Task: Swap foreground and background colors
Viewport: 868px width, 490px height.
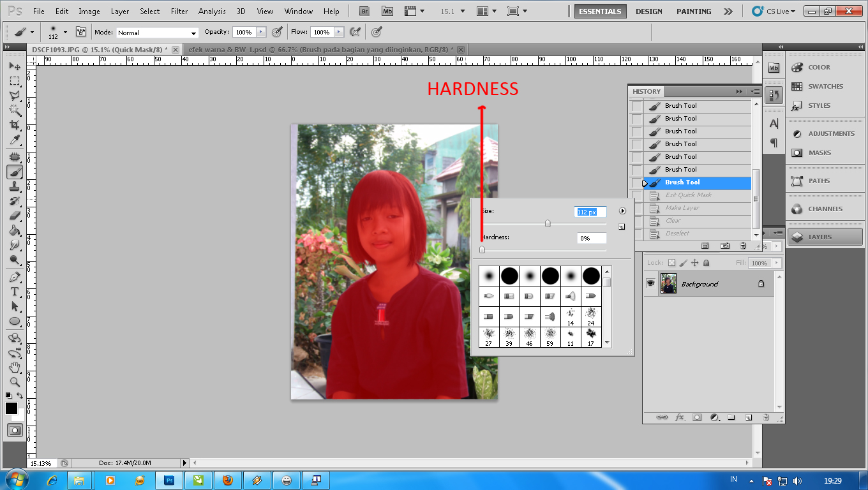Action: 20,396
